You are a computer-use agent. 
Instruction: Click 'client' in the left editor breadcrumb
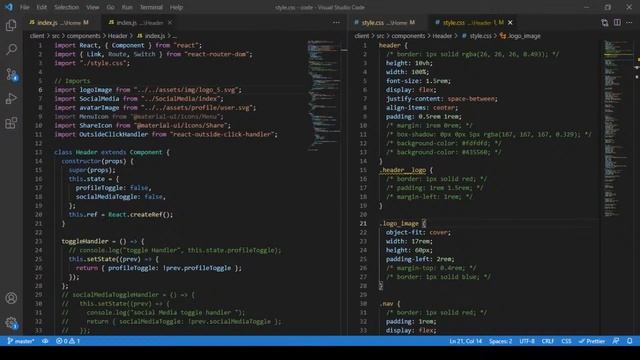point(37,36)
